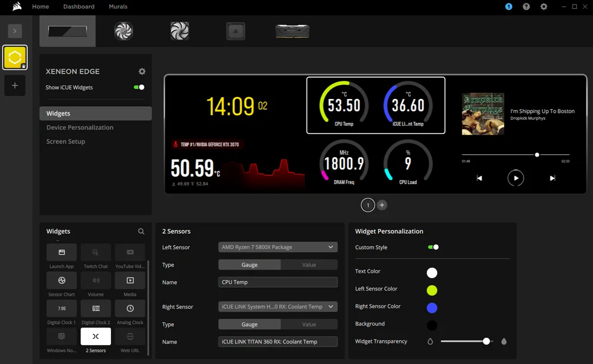Select the Media widget
This screenshot has width=593, height=364.
tap(130, 280)
